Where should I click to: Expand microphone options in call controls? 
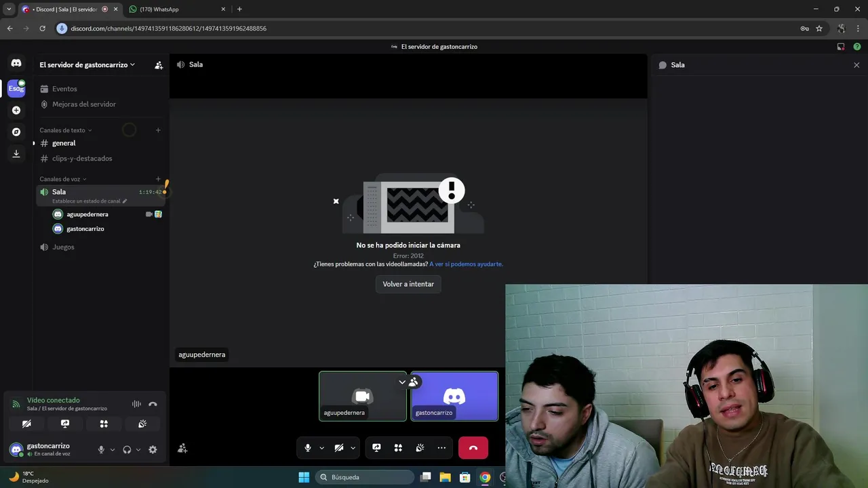[x=321, y=448]
